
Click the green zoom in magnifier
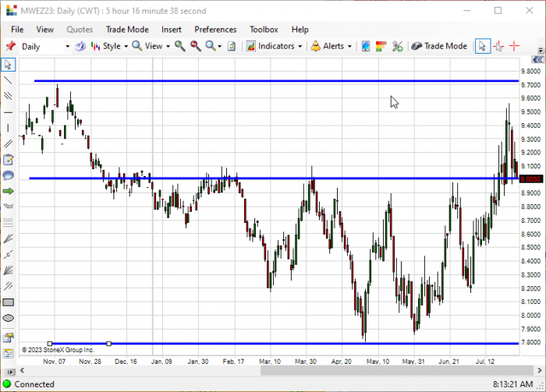(x=179, y=46)
